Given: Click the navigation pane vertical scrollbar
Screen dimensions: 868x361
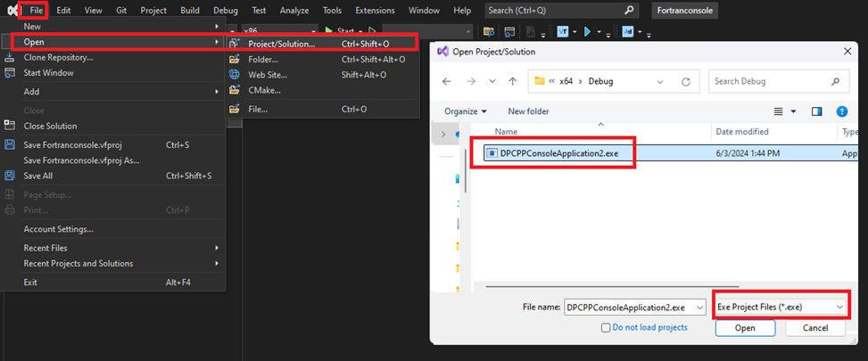Looking at the screenshot, I should 467,171.
